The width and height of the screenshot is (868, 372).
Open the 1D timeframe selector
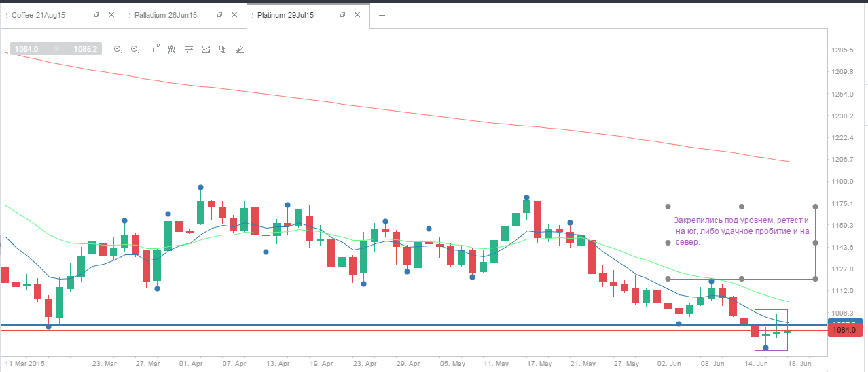(154, 48)
